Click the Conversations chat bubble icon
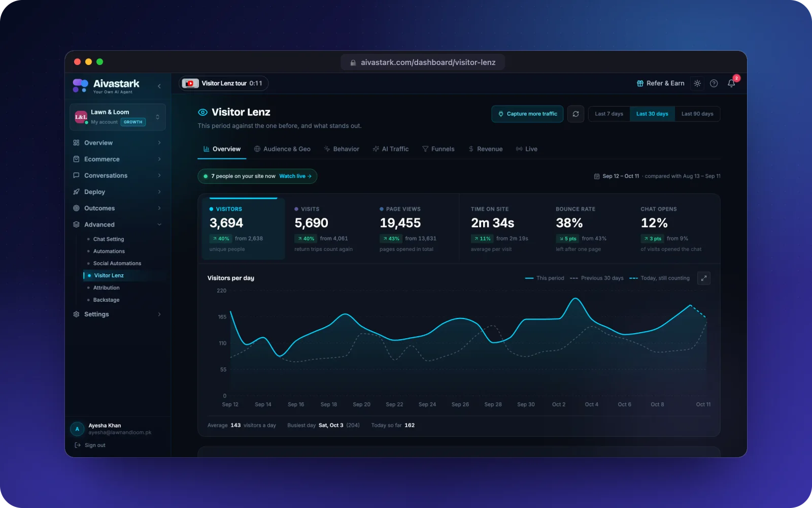The height and width of the screenshot is (508, 812). click(76, 175)
